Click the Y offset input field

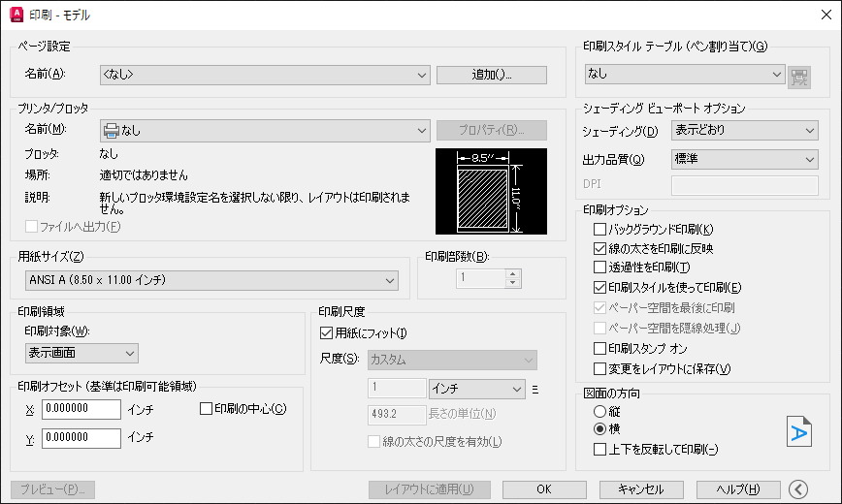[x=81, y=438]
